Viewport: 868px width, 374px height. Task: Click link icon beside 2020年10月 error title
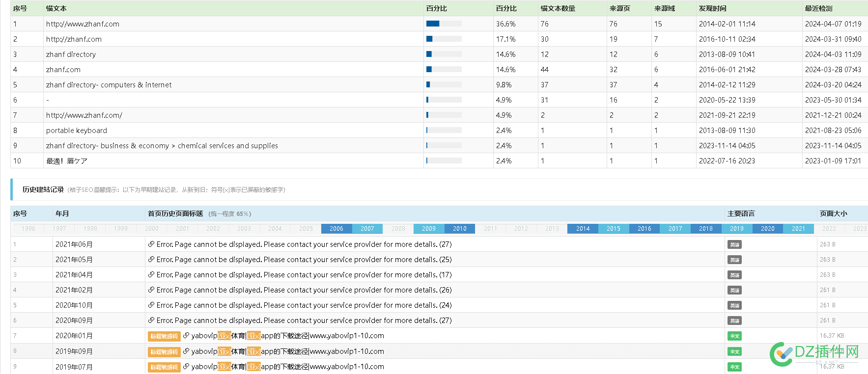click(x=151, y=305)
